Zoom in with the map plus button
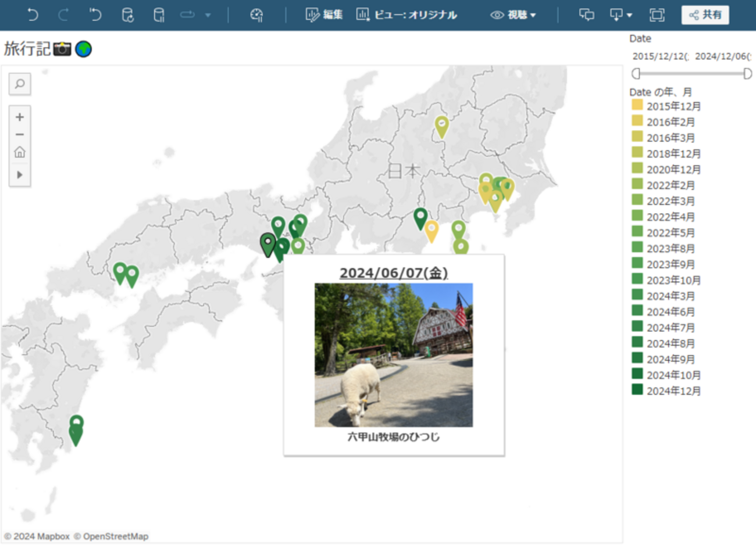This screenshot has height=545, width=756. [20, 117]
